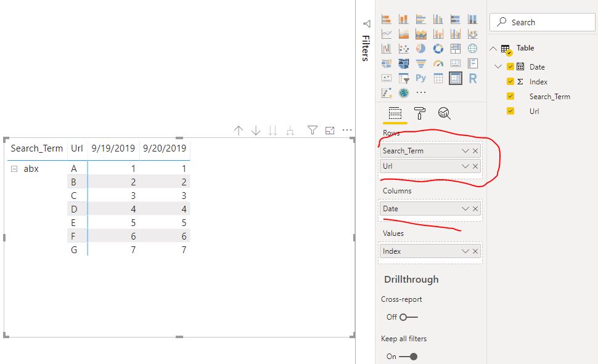Image resolution: width=598 pixels, height=364 pixels.
Task: Uncheck the Date field checkbox
Action: 510,67
